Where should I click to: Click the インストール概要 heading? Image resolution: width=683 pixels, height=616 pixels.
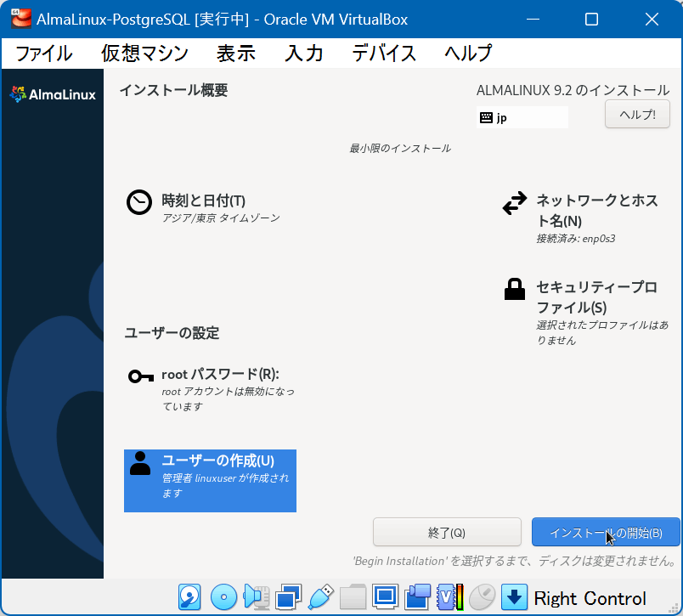click(174, 90)
